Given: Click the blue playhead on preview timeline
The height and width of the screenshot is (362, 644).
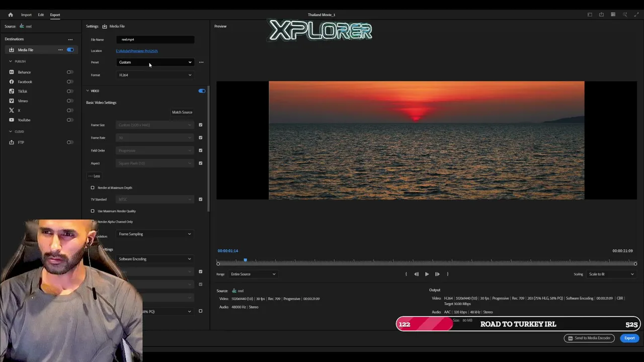Looking at the screenshot, I should point(246,260).
